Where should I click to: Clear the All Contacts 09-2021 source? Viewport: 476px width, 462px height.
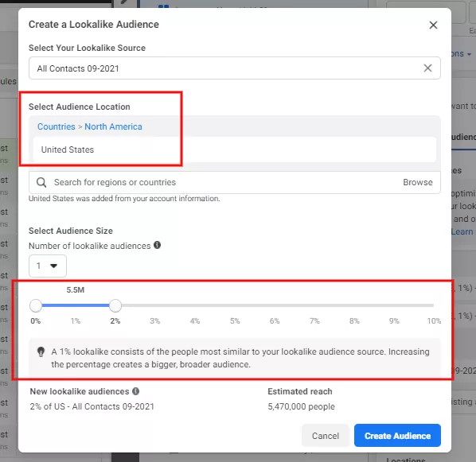pyautogui.click(x=427, y=68)
